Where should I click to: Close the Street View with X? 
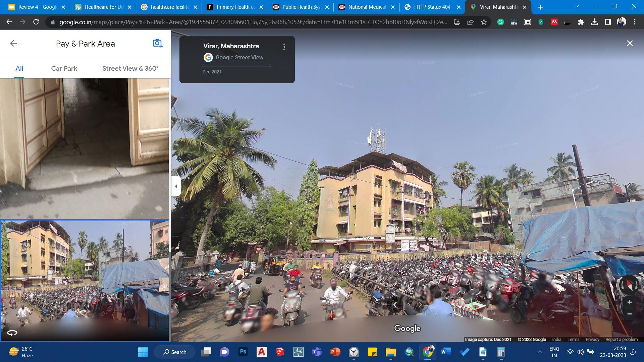(x=630, y=43)
